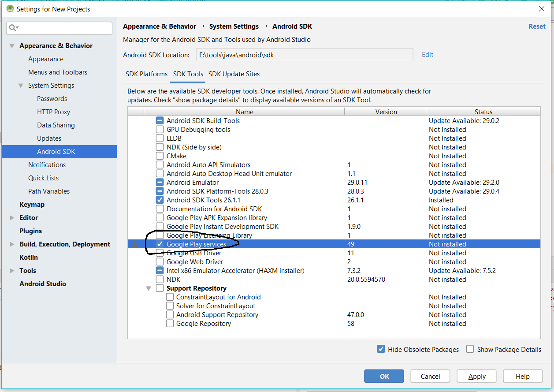This screenshot has width=554, height=392.
Task: Check the CMake checkbox
Action: 160,156
